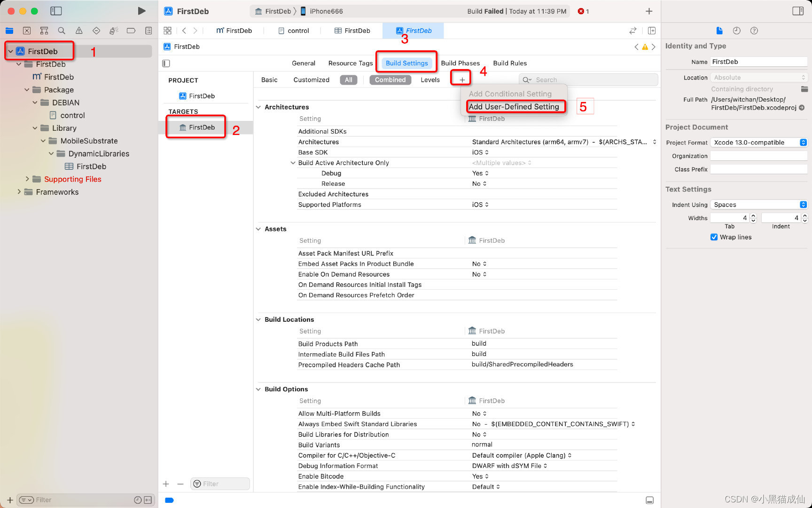812x508 pixels.
Task: Open the Base SDK iOS popup
Action: tap(480, 152)
